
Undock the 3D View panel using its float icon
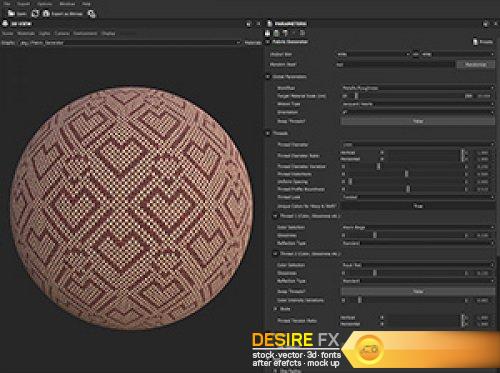(248, 24)
